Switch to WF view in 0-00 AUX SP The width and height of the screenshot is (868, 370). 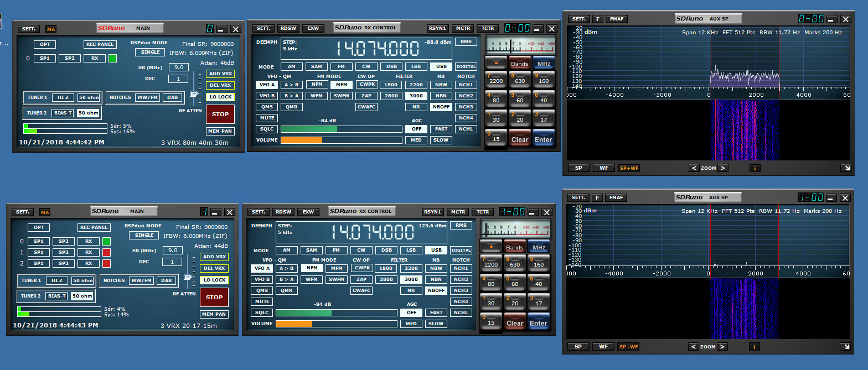coord(603,168)
